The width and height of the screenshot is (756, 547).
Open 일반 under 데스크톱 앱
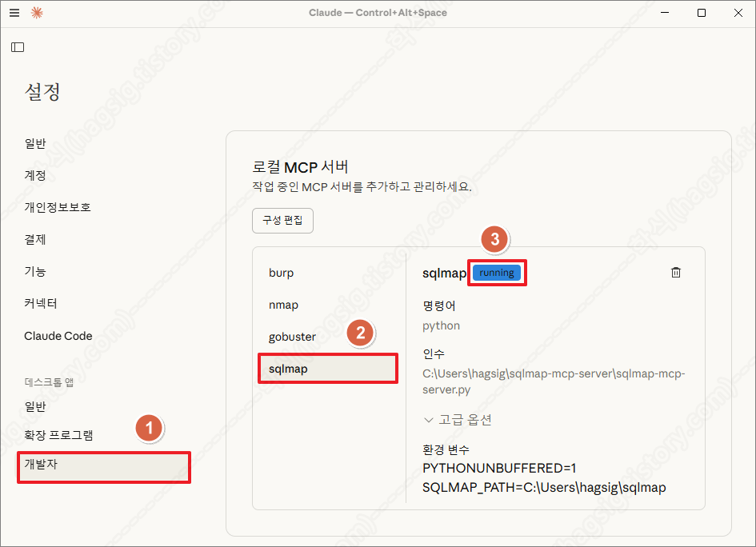point(35,407)
